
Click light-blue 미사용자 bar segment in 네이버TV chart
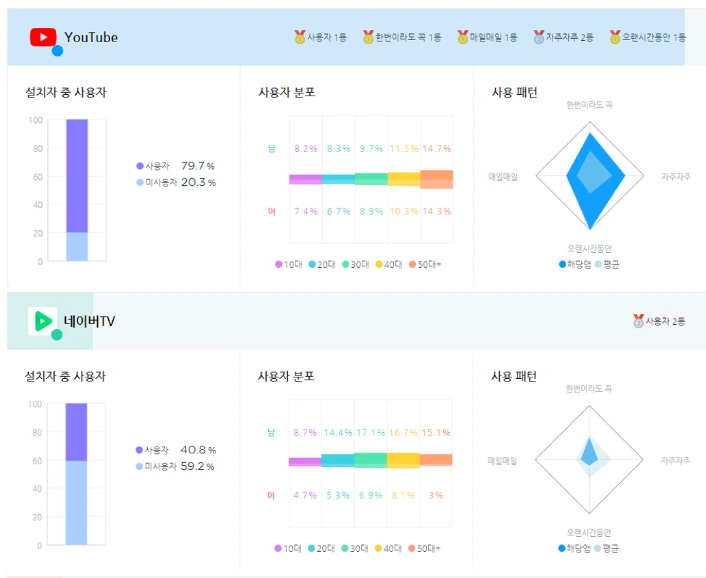coord(76,503)
